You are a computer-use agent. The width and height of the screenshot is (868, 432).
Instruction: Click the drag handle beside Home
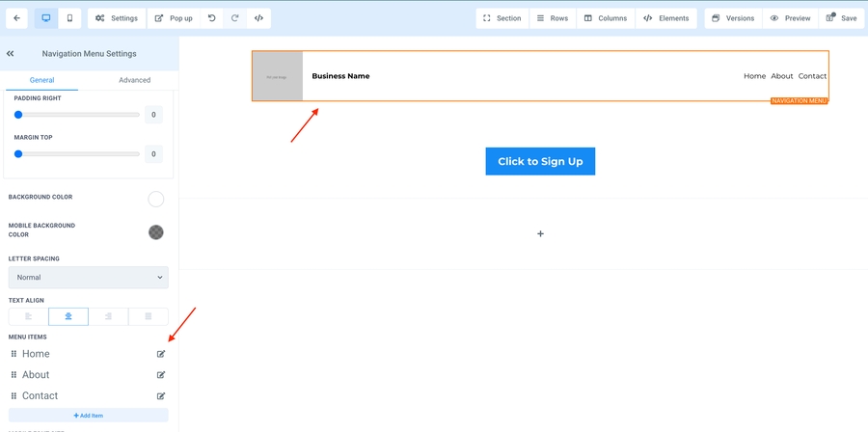click(x=14, y=354)
